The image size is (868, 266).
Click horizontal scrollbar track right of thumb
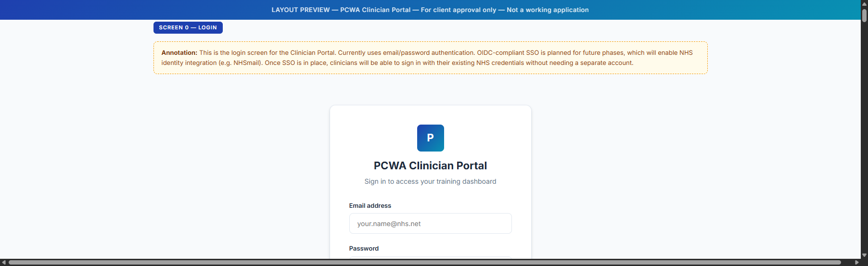point(847,263)
